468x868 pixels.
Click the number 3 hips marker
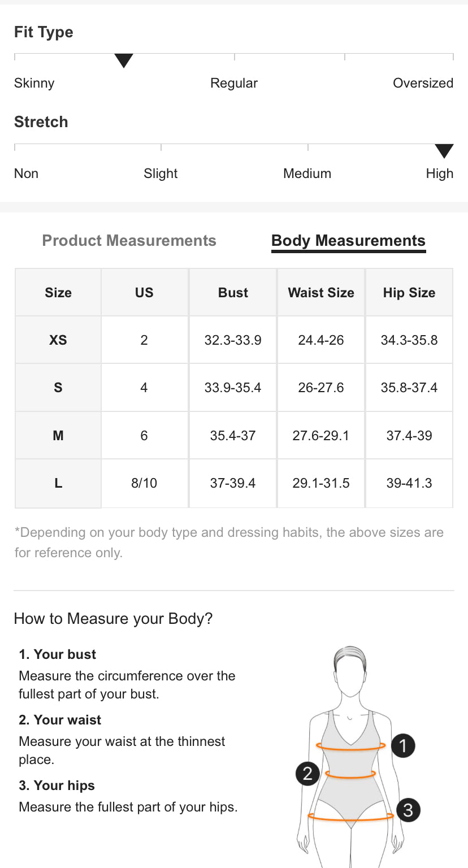[x=408, y=810]
